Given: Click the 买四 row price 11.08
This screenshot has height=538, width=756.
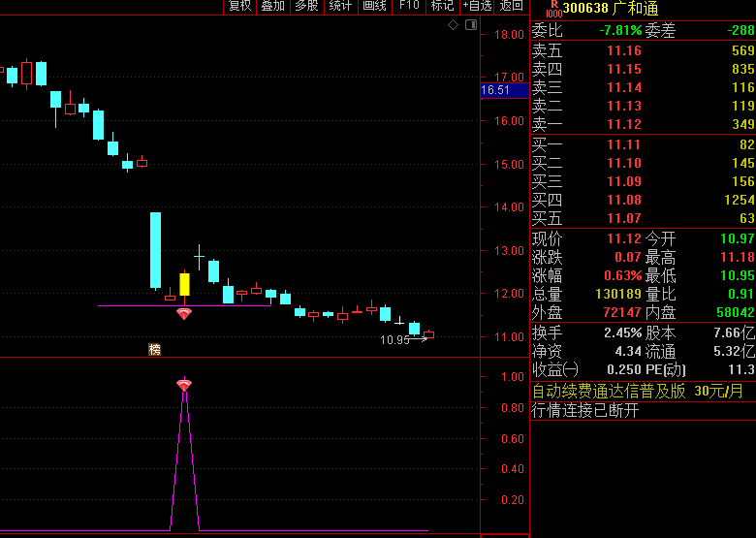Looking at the screenshot, I should point(624,200).
